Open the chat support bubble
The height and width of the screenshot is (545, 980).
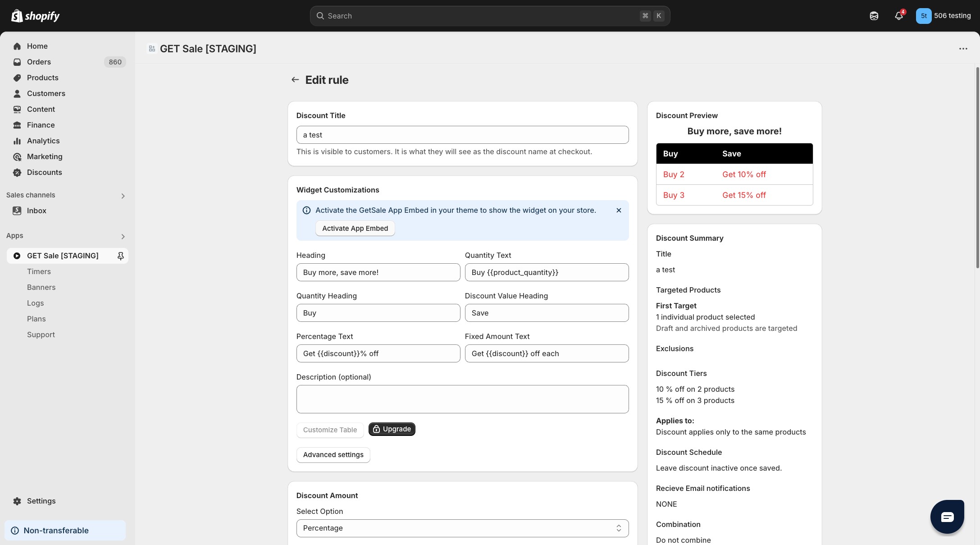click(x=947, y=517)
